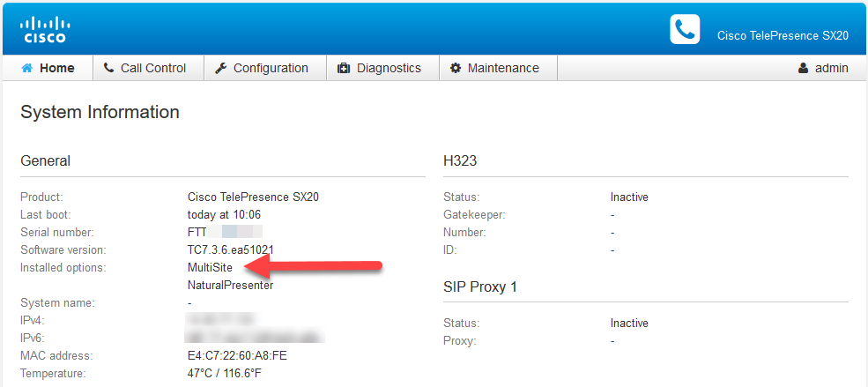
Task: Click the house icon on the Home tab
Action: [x=27, y=68]
